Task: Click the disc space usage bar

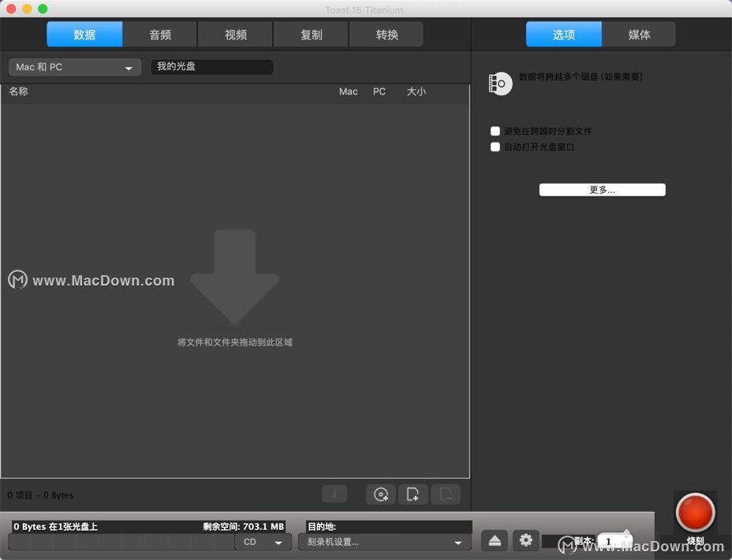Action: [x=121, y=543]
